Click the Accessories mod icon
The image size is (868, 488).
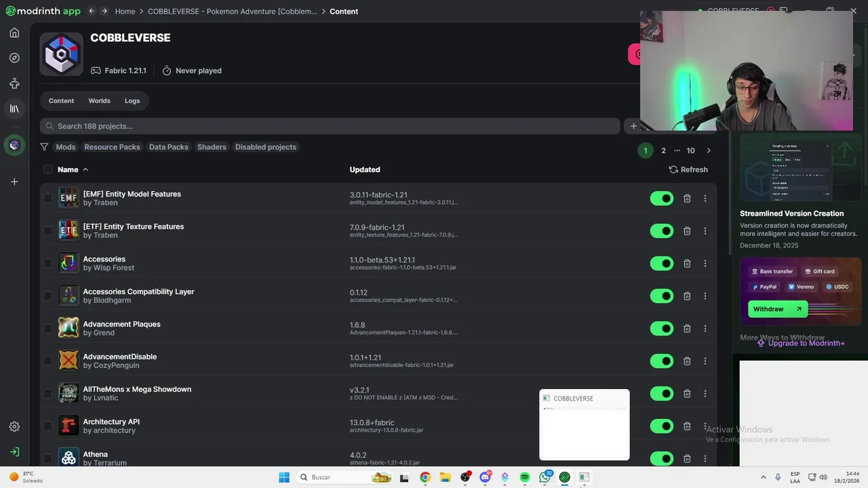[68, 263]
